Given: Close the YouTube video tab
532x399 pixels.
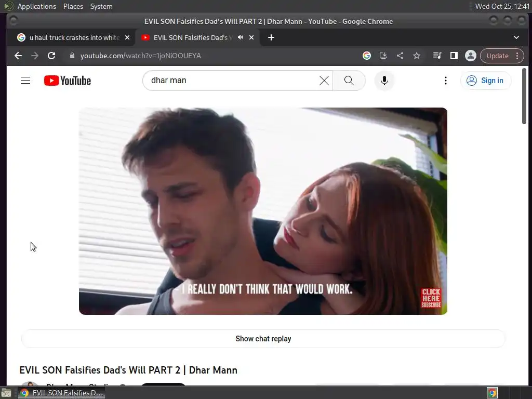Looking at the screenshot, I should tap(251, 37).
